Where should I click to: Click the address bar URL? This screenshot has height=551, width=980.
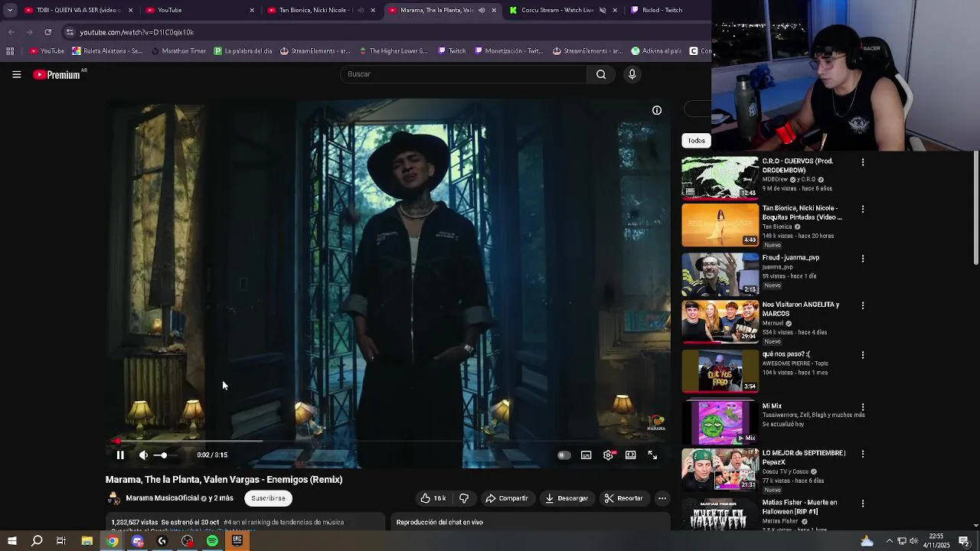click(136, 32)
